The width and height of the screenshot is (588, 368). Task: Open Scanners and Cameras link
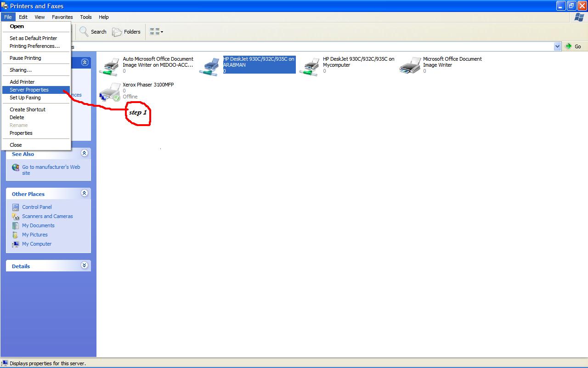pos(47,216)
